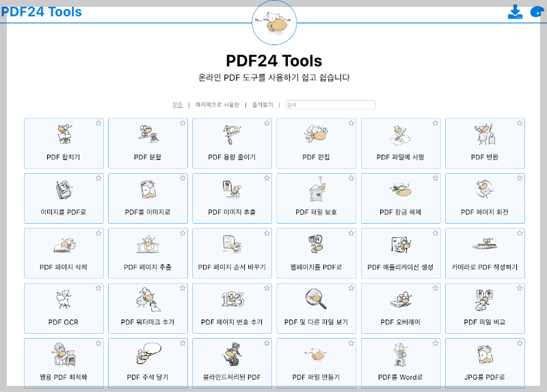Open the 블라인드처리된 PDF icon
547x392 pixels.
click(x=232, y=354)
